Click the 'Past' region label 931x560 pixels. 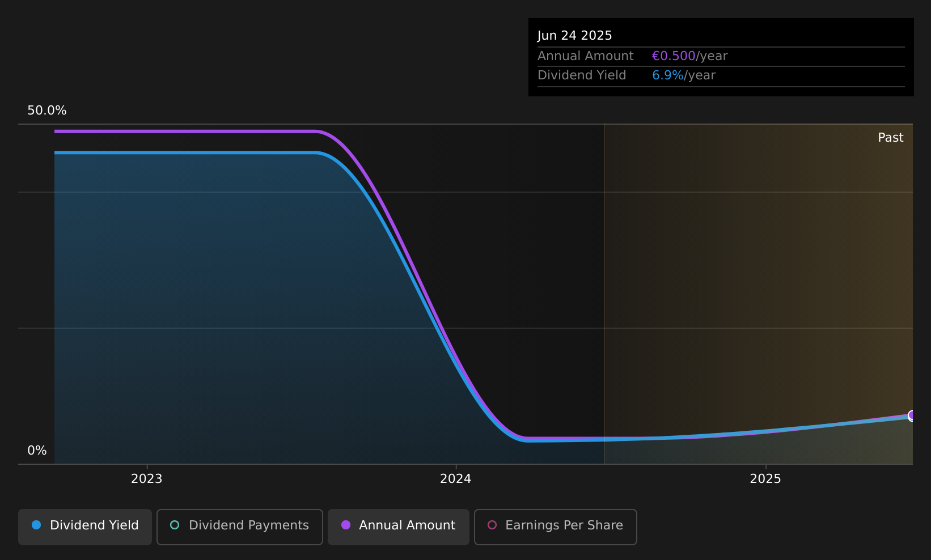click(891, 138)
